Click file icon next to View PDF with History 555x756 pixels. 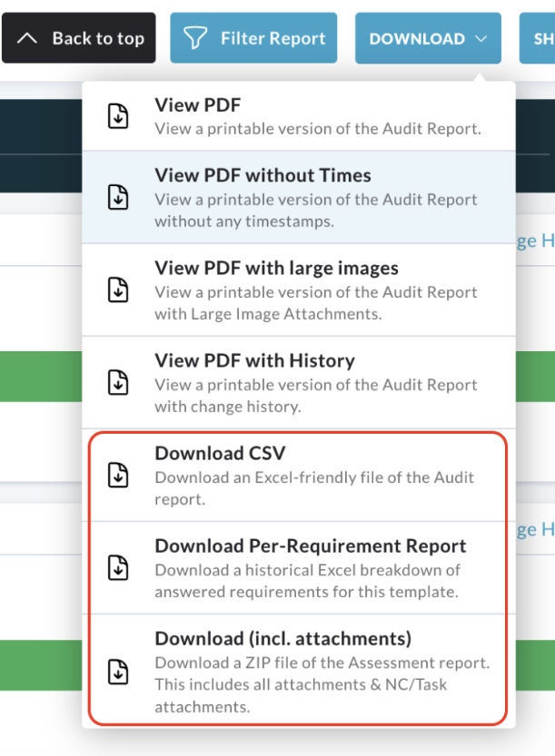tap(118, 382)
